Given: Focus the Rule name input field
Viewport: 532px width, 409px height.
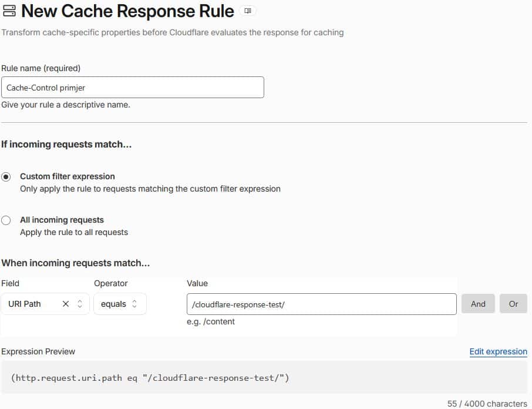Looking at the screenshot, I should pos(133,87).
